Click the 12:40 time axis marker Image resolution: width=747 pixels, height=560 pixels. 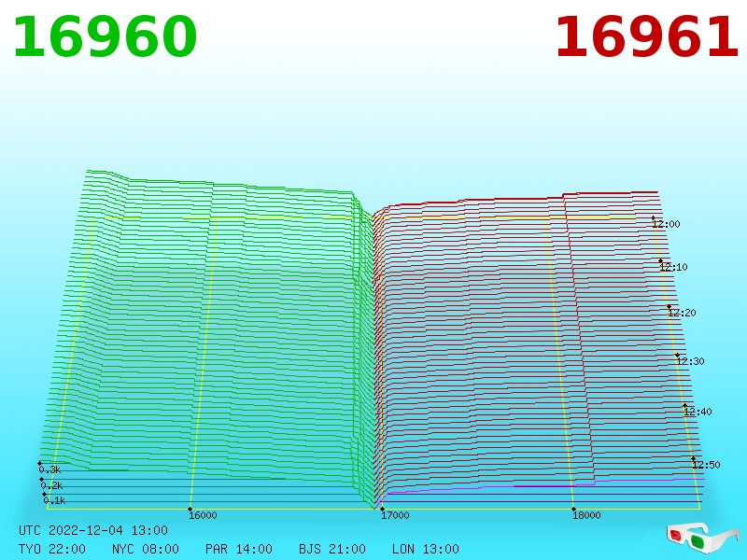(x=698, y=412)
